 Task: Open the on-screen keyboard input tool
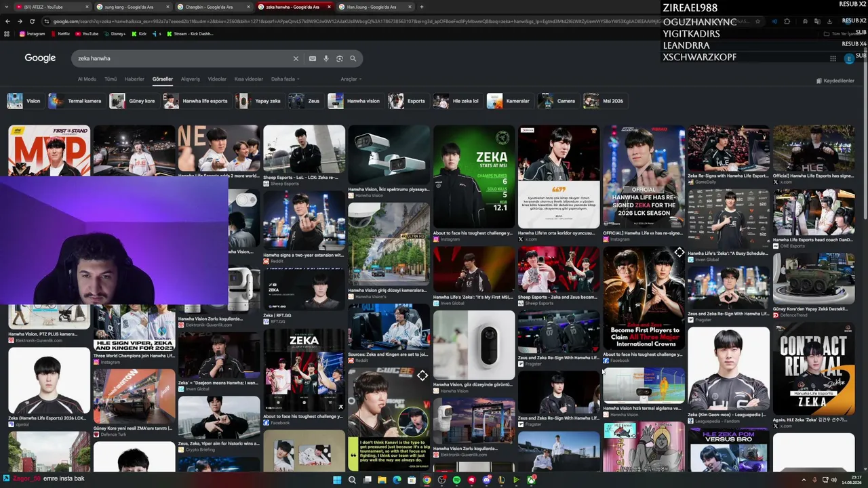[313, 59]
